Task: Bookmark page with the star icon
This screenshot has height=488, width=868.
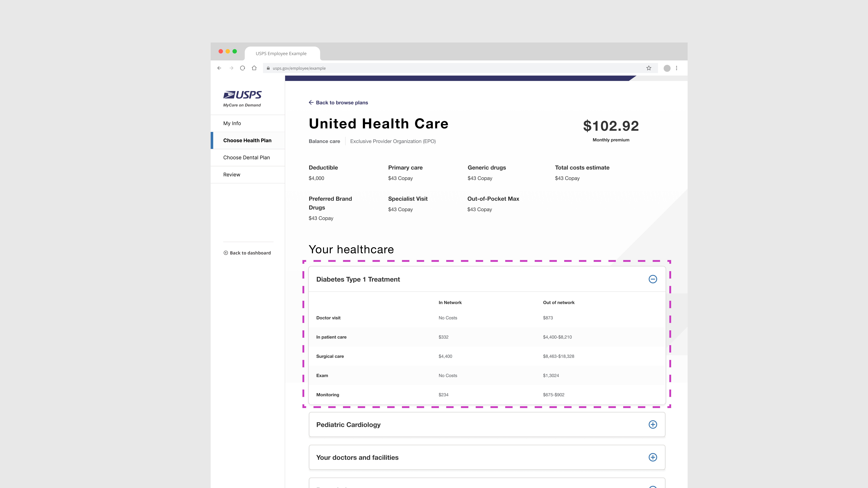Action: [x=649, y=68]
